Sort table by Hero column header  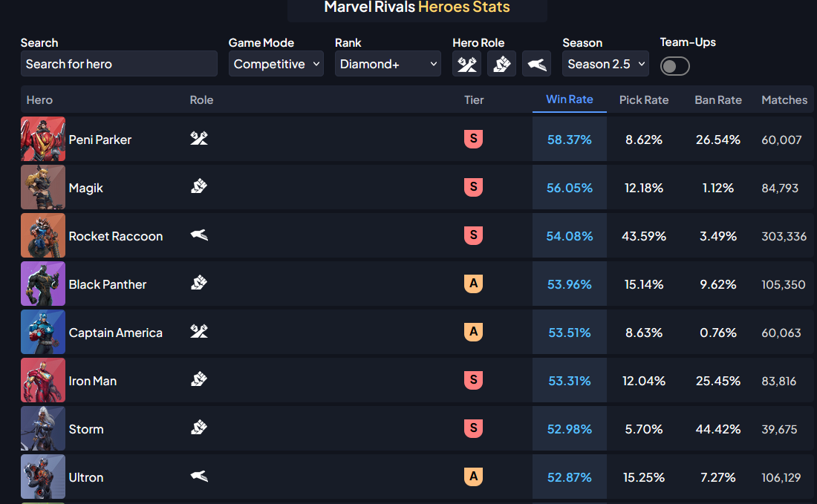[x=39, y=100]
